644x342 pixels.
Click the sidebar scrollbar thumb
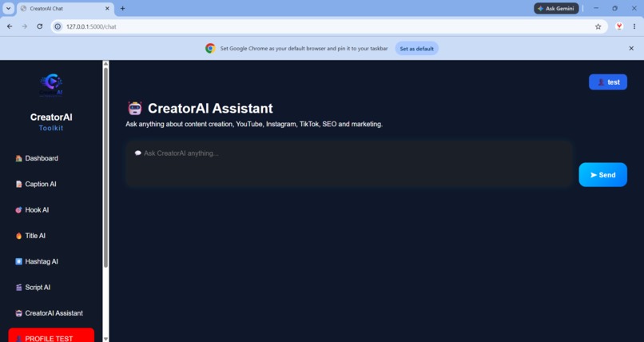pos(105,167)
